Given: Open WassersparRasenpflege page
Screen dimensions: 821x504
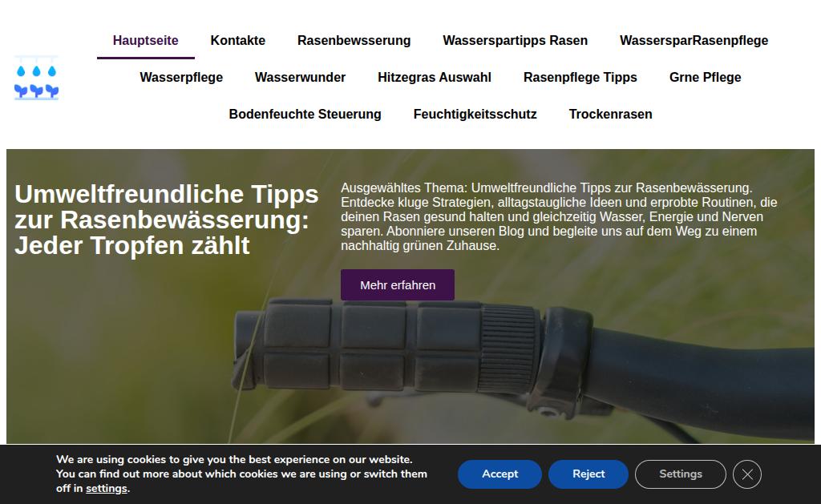Looking at the screenshot, I should point(694,40).
